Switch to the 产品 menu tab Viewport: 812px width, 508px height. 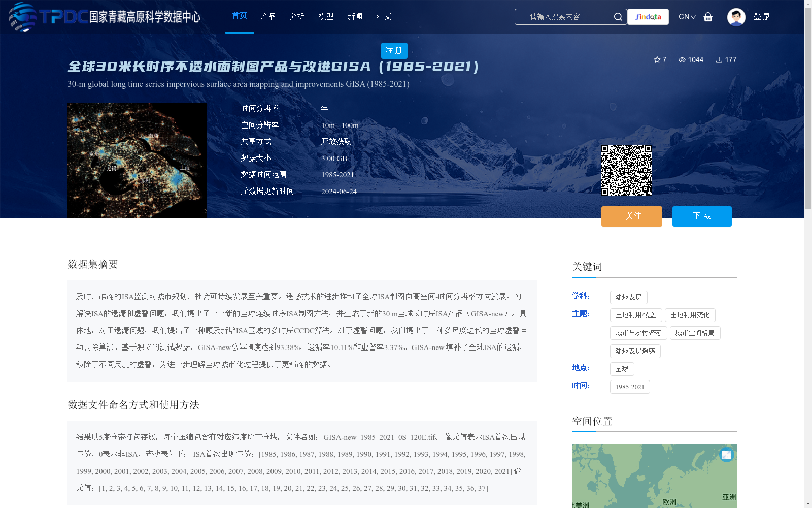268,16
